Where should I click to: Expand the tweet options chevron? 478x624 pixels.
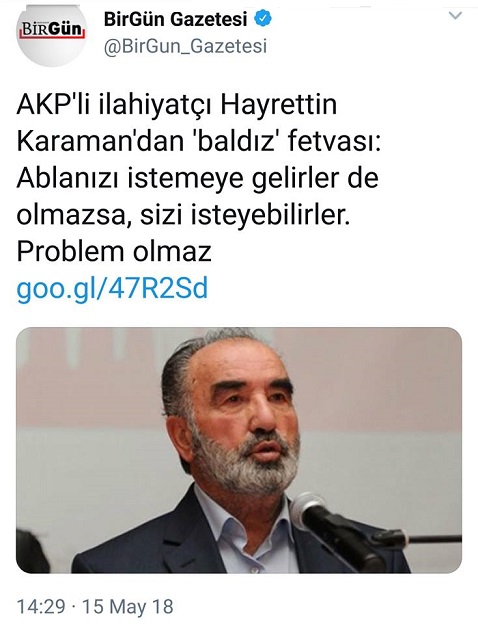pyautogui.click(x=455, y=16)
